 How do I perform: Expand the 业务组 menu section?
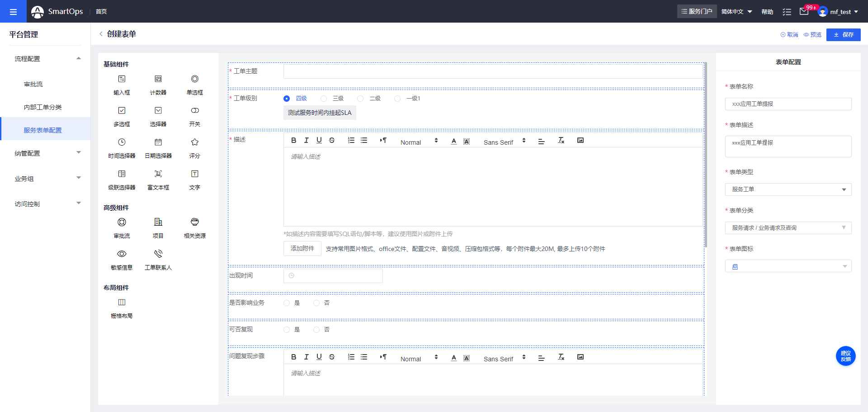pyautogui.click(x=45, y=179)
